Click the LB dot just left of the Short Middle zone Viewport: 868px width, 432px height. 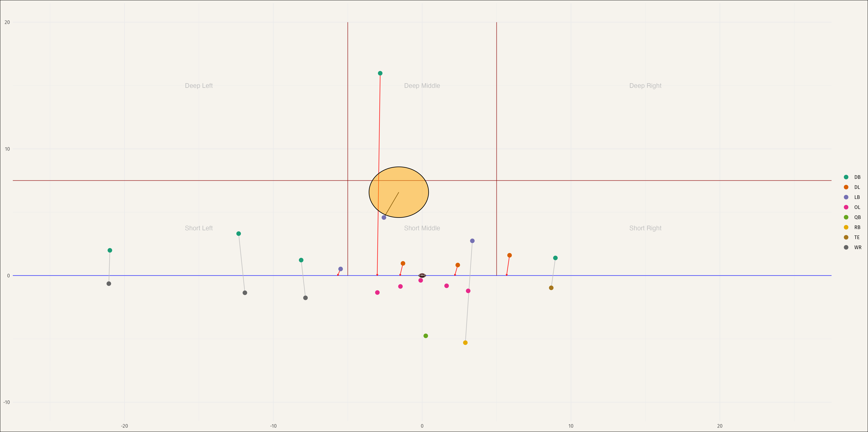(x=341, y=269)
